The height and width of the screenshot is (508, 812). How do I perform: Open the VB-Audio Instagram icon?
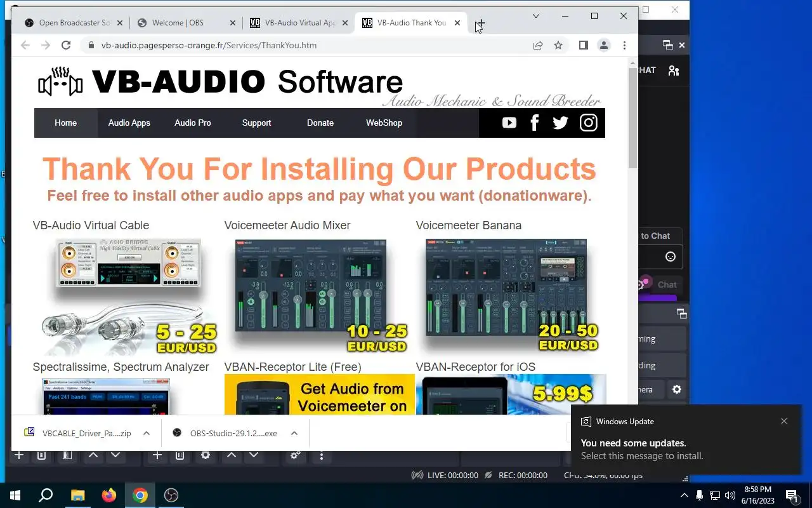coord(588,123)
